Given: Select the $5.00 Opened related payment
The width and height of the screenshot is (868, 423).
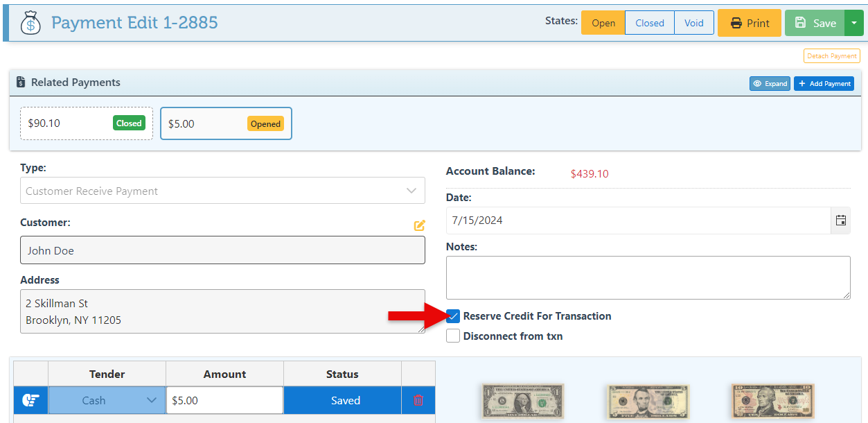Looking at the screenshot, I should tap(226, 123).
